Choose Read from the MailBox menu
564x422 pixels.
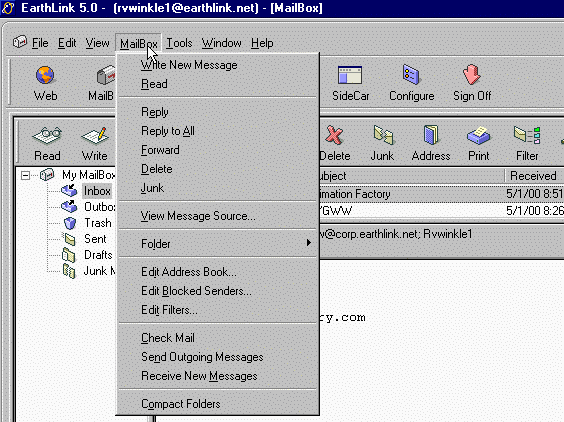218,84
